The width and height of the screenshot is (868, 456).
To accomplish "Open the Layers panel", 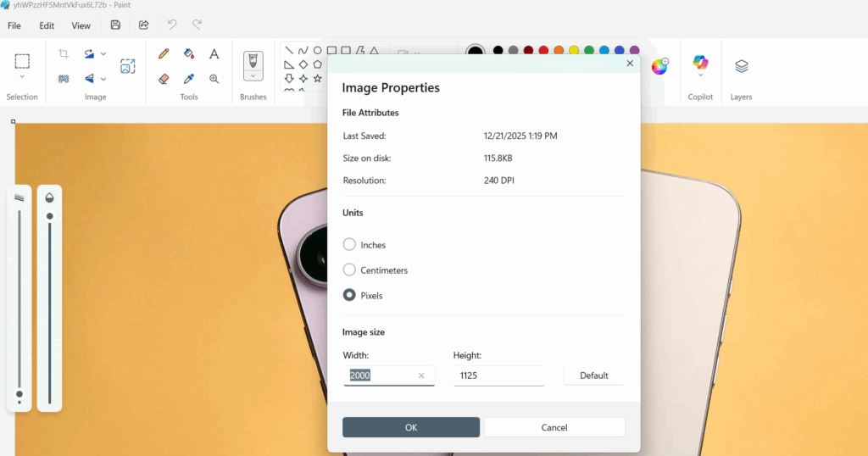I will (741, 66).
